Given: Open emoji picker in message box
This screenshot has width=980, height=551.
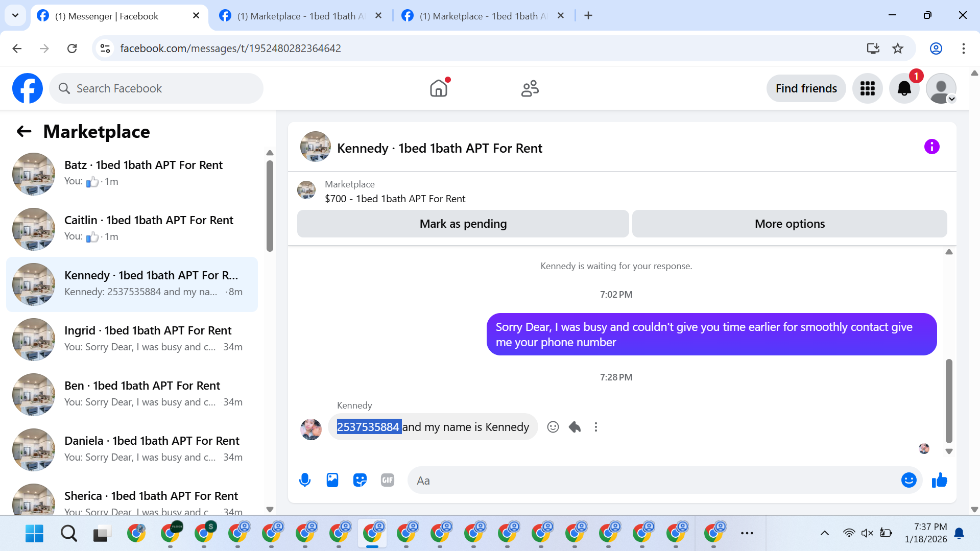Looking at the screenshot, I should point(909,480).
